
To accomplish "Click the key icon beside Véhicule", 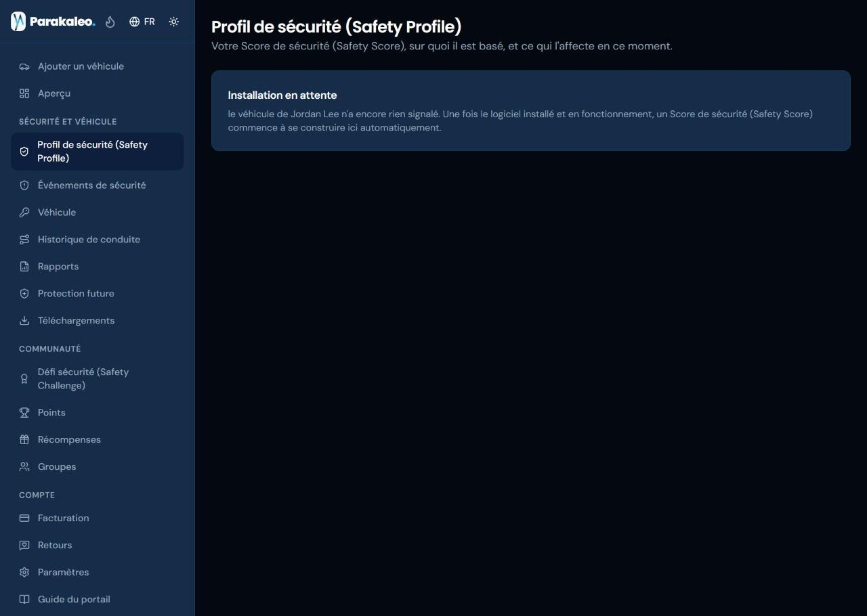I will [x=24, y=213].
